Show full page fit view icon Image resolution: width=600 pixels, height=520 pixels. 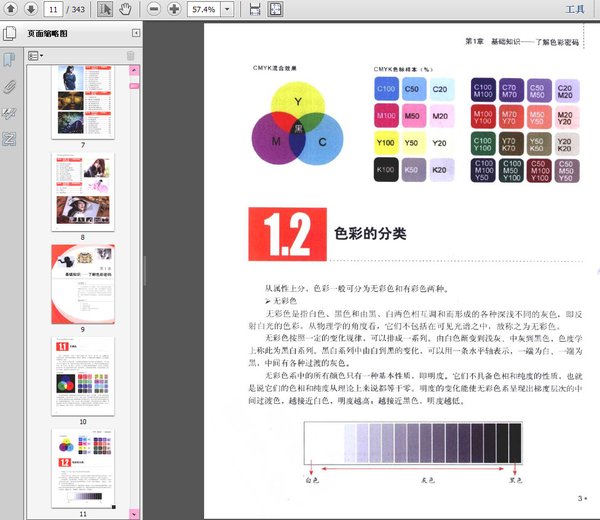(x=275, y=9)
